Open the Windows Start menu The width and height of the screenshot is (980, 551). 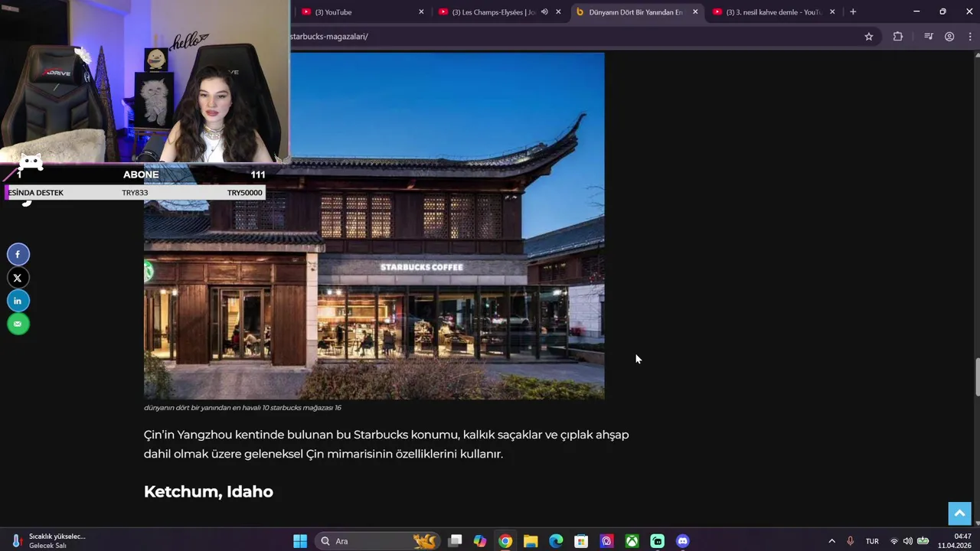[300, 541]
